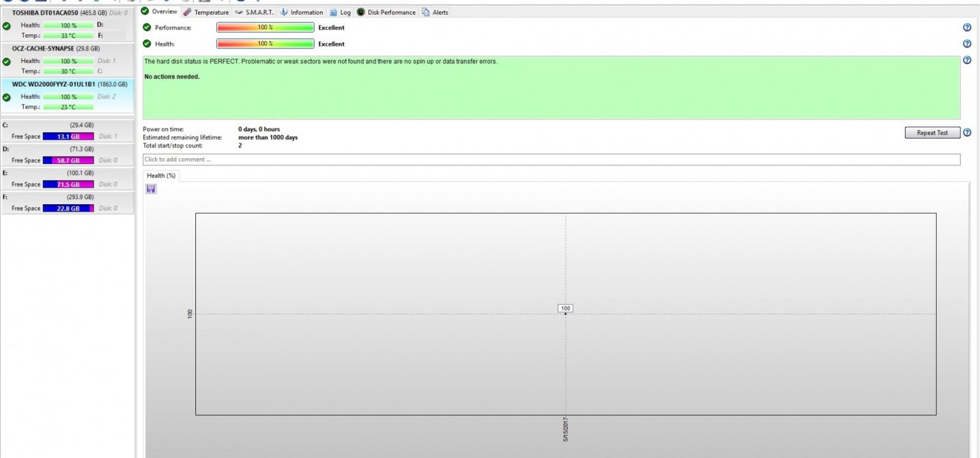Click the save chart floppy disk icon
The image size is (980, 458).
151,189
